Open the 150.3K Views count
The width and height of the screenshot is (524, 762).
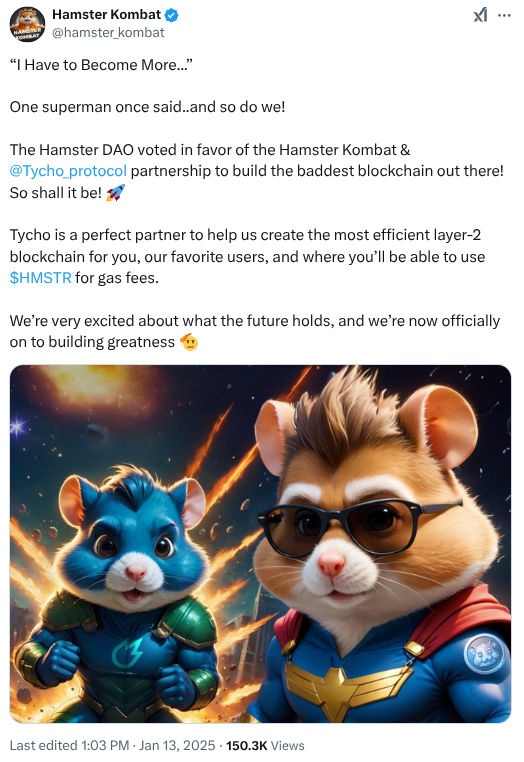(x=265, y=745)
